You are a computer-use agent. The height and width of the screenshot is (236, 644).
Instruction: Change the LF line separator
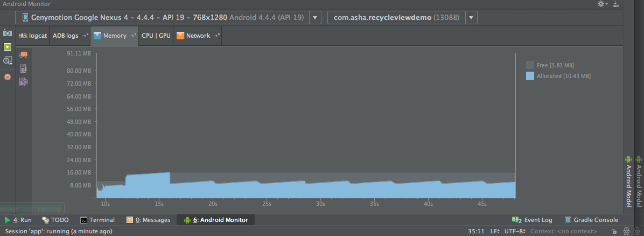click(495, 232)
